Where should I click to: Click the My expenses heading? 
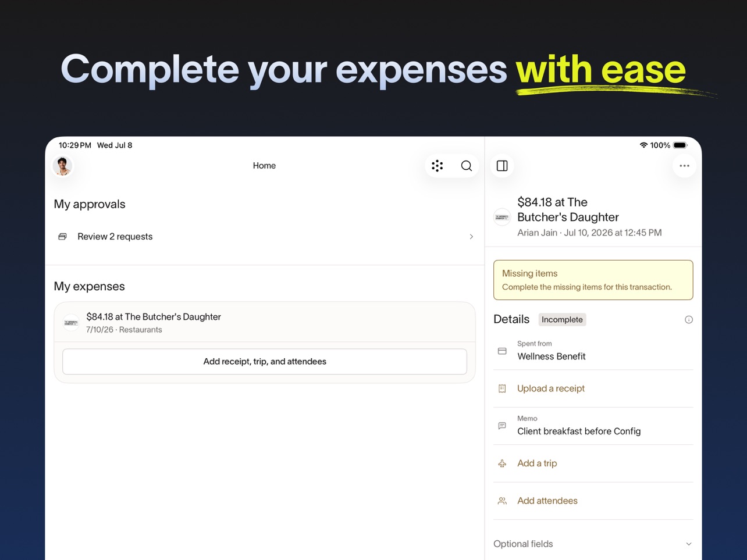(x=89, y=286)
